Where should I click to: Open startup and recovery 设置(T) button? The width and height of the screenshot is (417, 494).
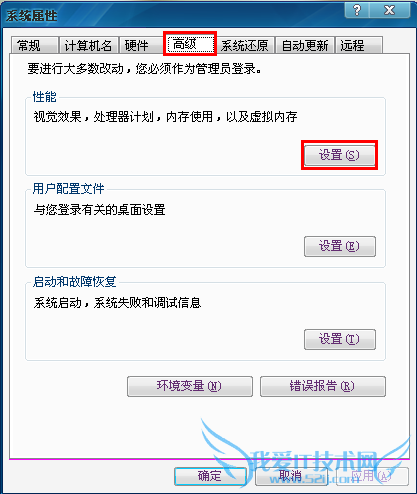pyautogui.click(x=340, y=339)
